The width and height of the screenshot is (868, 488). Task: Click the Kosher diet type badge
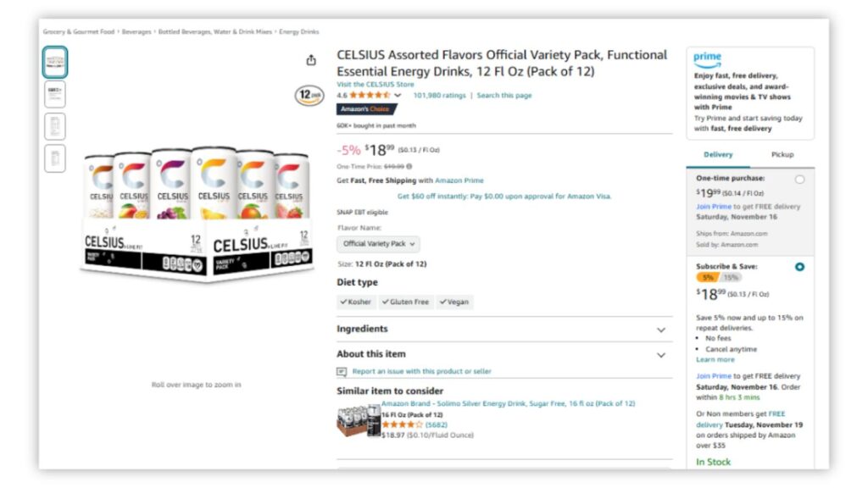point(356,302)
